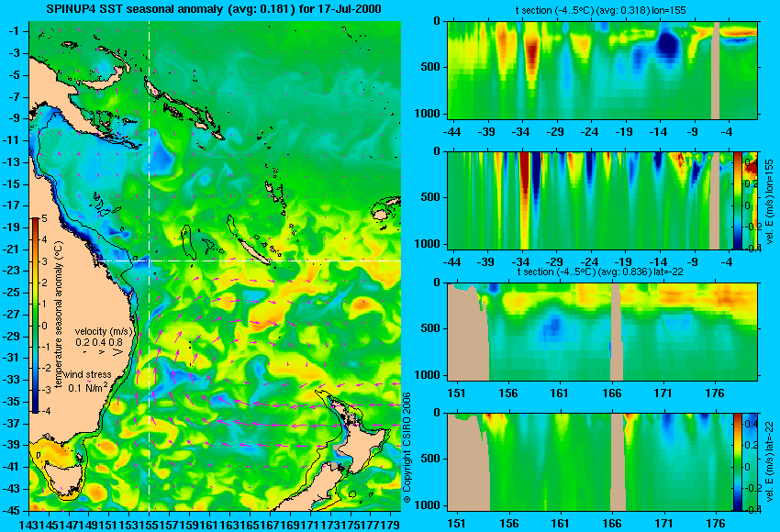The width and height of the screenshot is (780, 532).
Task: Click the SPINUP4 SST seasonal anomaly title
Action: tap(214, 8)
